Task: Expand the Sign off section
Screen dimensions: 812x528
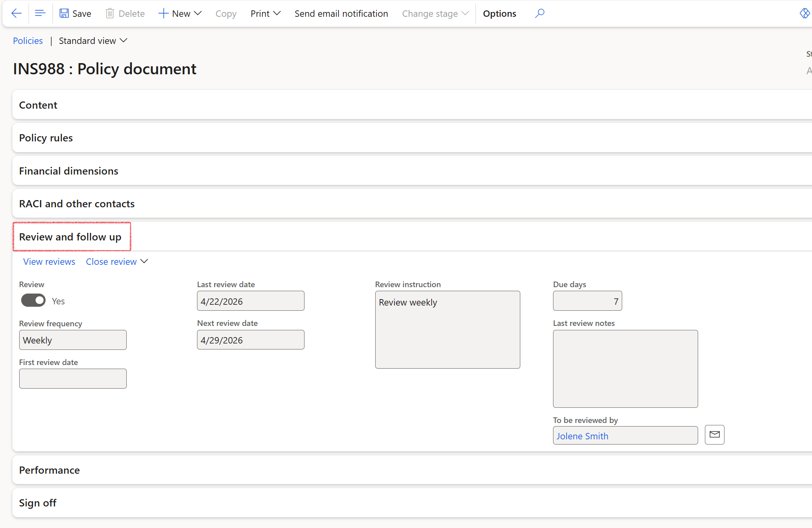Action: tap(412, 503)
